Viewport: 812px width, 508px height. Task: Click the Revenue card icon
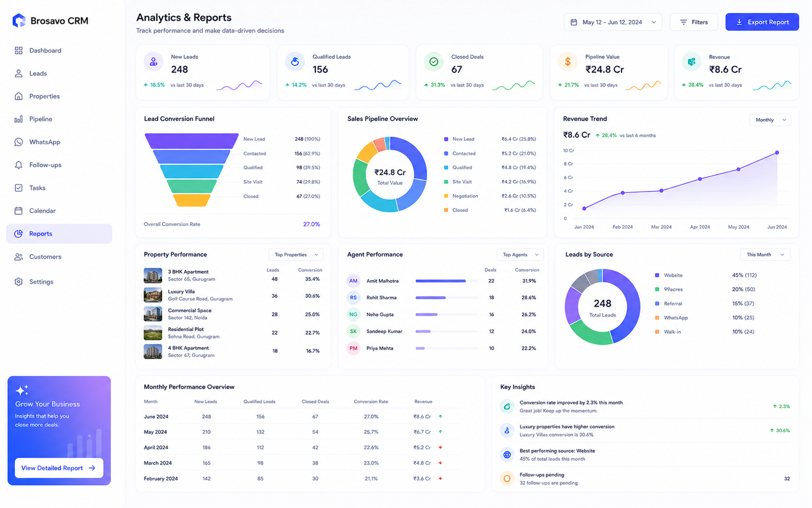coord(692,62)
